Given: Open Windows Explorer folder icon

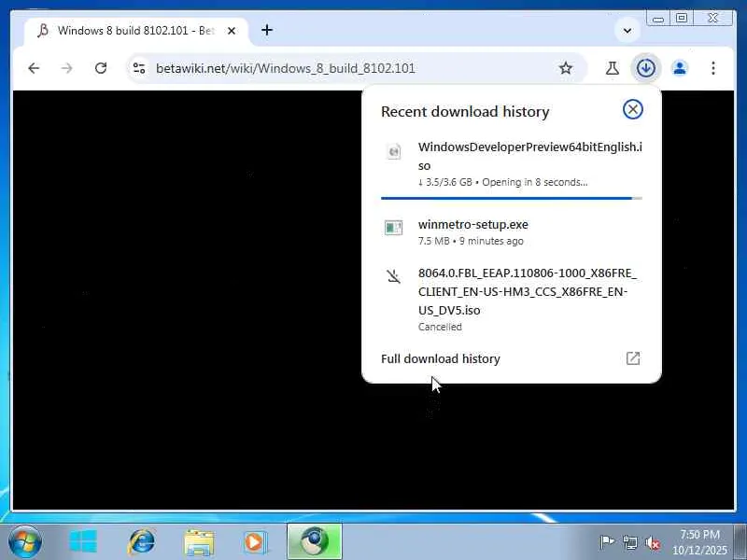Looking at the screenshot, I should 199,542.
